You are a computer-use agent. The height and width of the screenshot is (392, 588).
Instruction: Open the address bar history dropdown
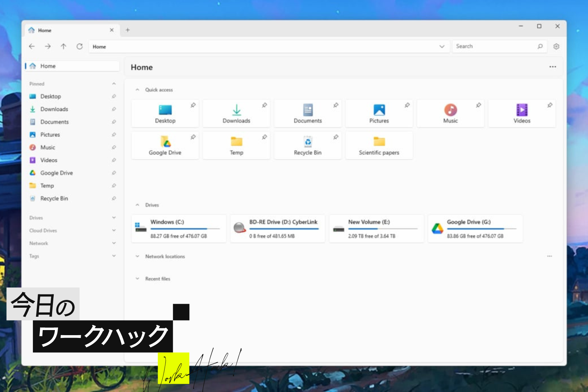[x=442, y=46]
